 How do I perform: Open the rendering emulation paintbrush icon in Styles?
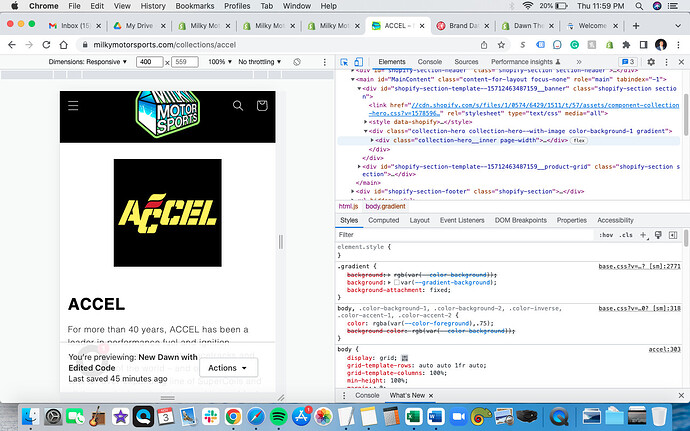coord(658,235)
